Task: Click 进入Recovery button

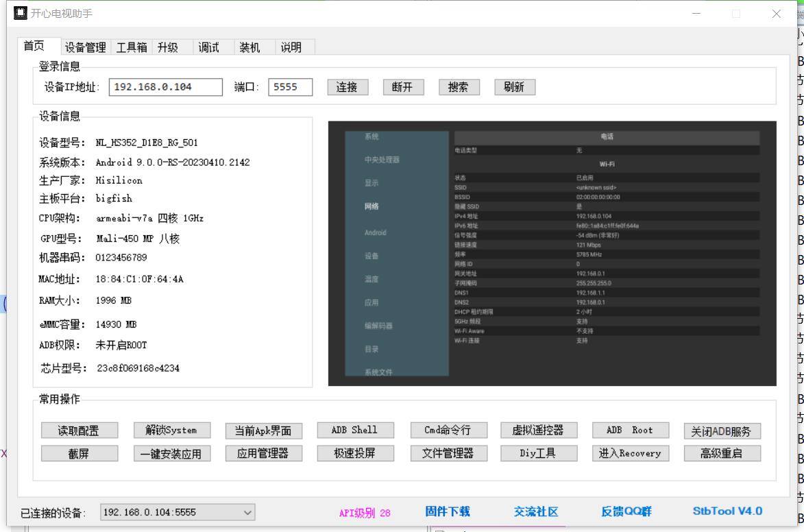Action: point(629,453)
